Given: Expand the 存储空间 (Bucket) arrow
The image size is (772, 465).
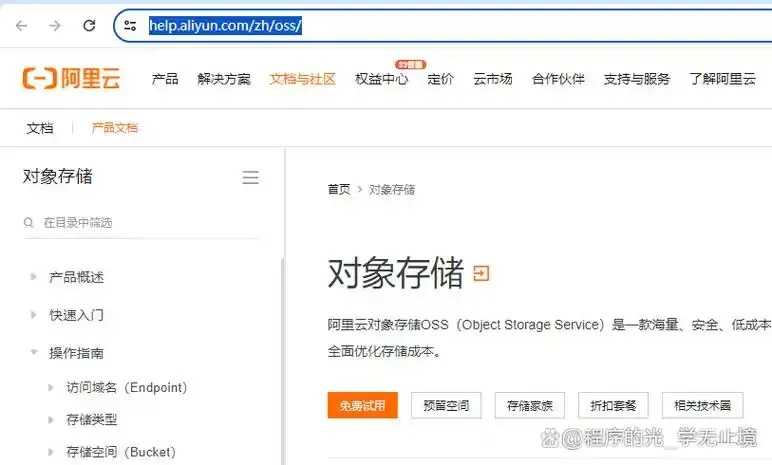Looking at the screenshot, I should 51,452.
